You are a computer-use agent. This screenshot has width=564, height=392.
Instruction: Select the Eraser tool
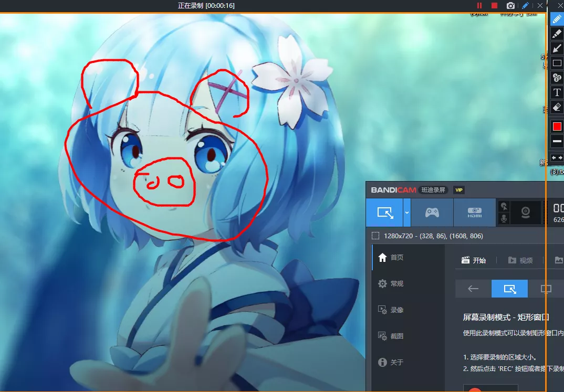[x=557, y=108]
